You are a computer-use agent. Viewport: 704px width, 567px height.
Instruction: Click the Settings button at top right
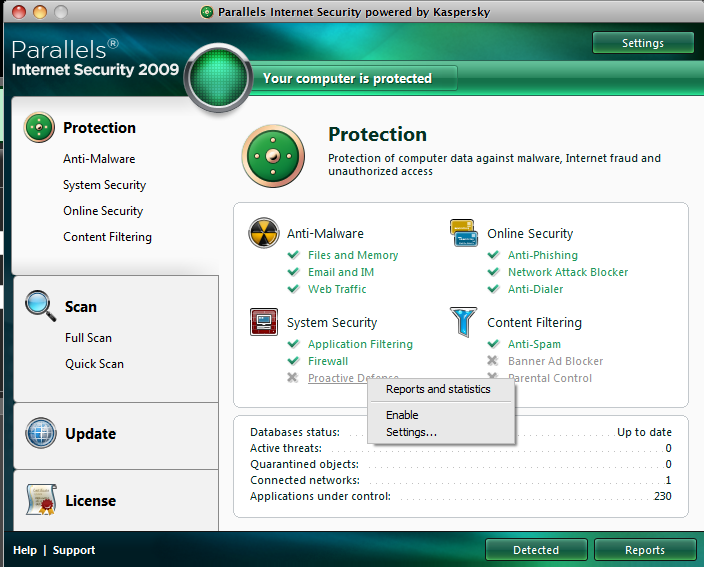pos(643,43)
